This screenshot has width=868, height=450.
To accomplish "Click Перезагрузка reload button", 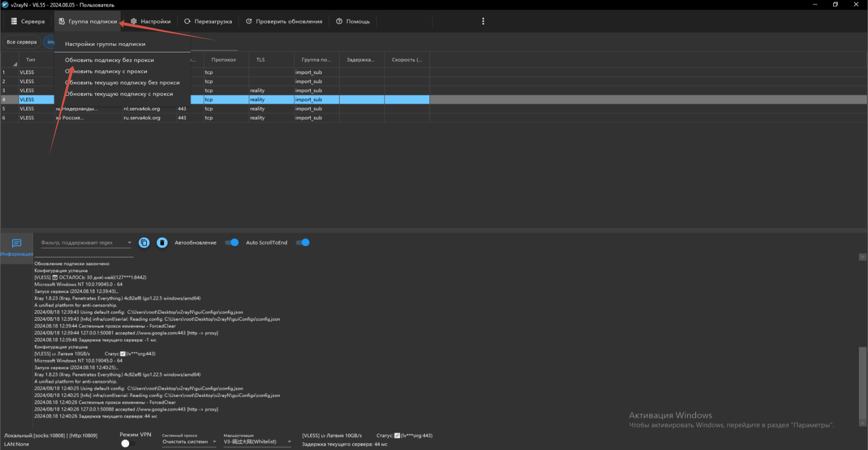I will 208,22.
